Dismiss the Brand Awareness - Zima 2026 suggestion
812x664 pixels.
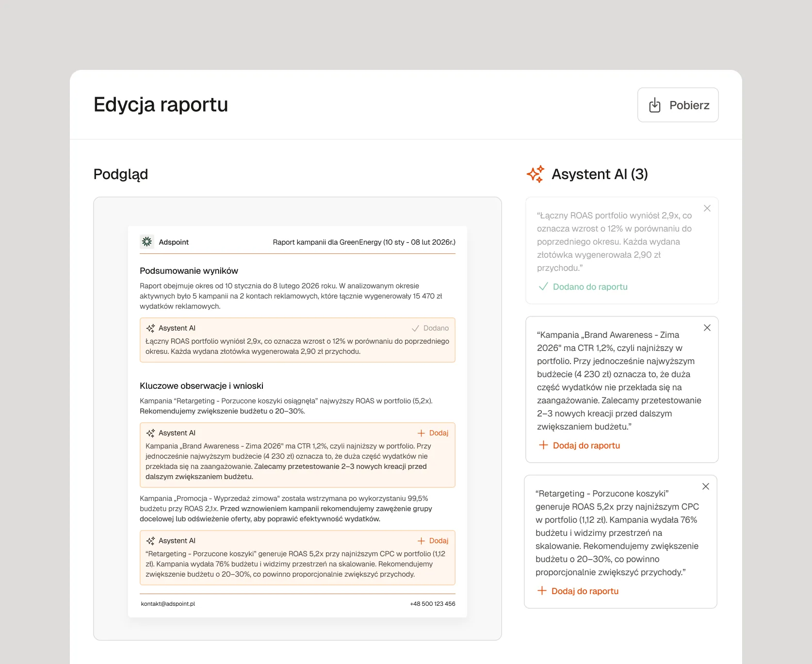coord(707,328)
